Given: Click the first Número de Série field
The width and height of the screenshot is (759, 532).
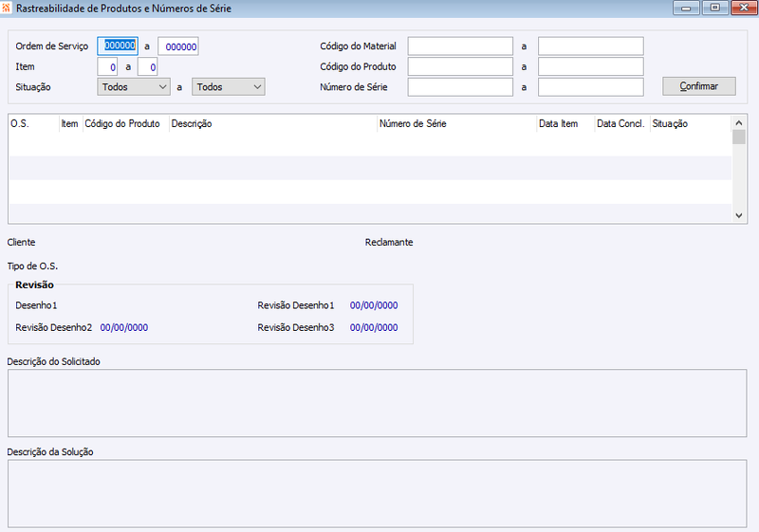Looking at the screenshot, I should 460,87.
